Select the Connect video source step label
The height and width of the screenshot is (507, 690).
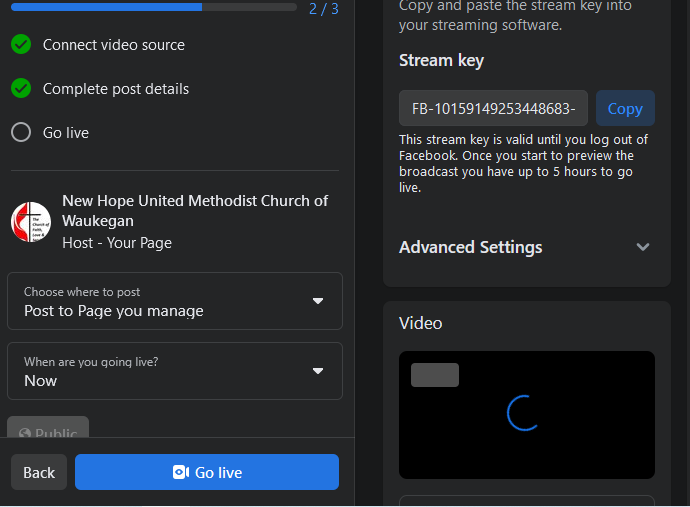[113, 45]
